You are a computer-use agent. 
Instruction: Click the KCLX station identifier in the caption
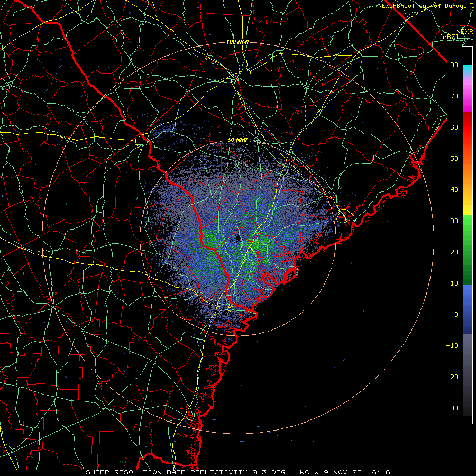click(310, 472)
